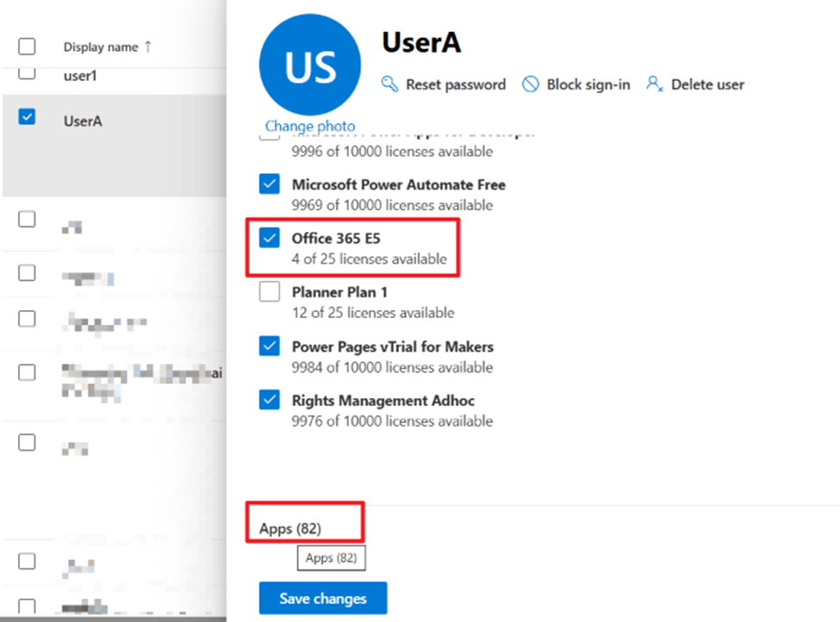Click the UserA name in the user list
The height and width of the screenshot is (622, 840).
(x=84, y=121)
